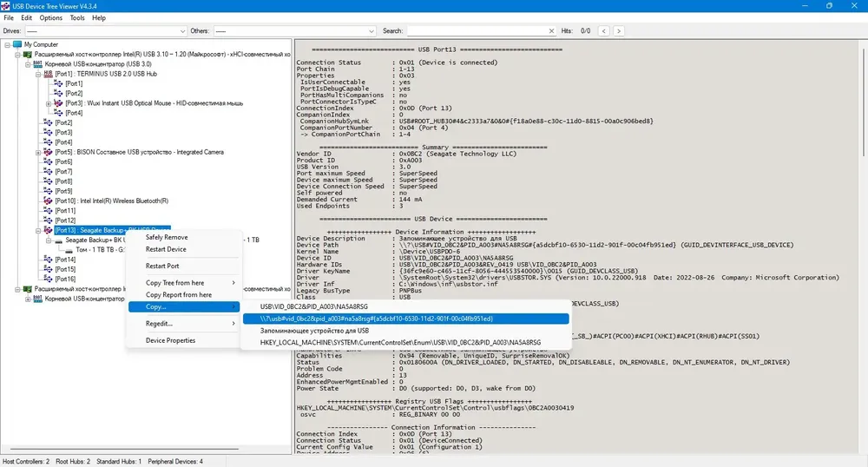Expand the BISON Integrated Camera node
Image resolution: width=868 pixels, height=467 pixels.
pos(38,152)
